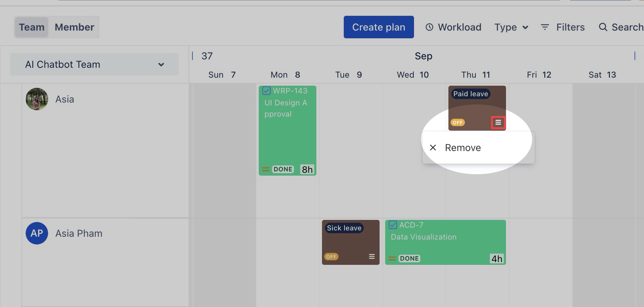This screenshot has height=307, width=644.
Task: Open the Type dropdown
Action: [511, 27]
